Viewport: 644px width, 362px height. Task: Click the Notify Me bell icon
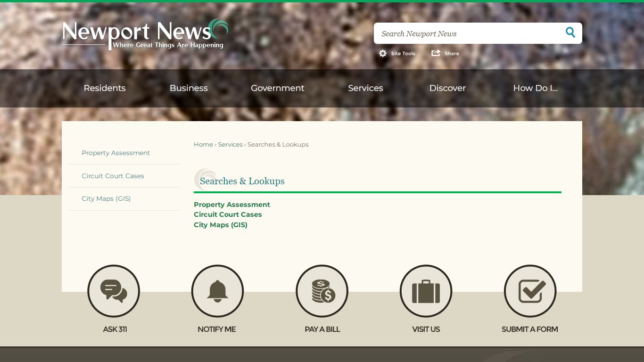click(217, 291)
